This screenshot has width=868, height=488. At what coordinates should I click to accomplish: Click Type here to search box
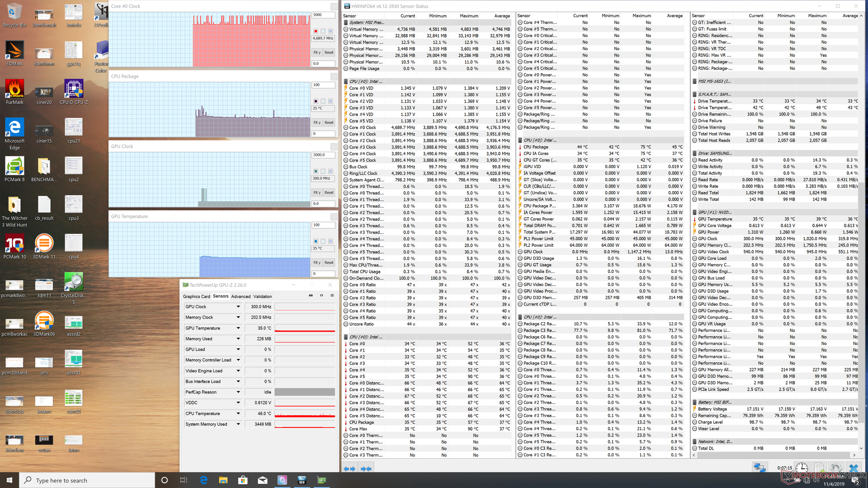87,480
